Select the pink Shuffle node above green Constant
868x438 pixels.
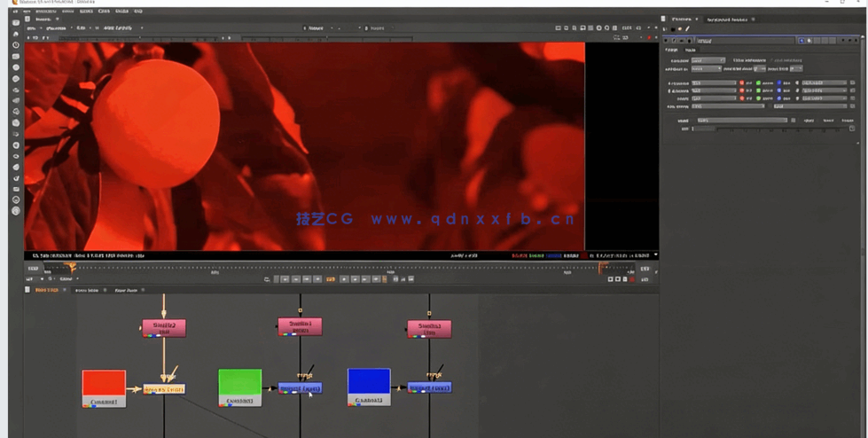point(300,326)
